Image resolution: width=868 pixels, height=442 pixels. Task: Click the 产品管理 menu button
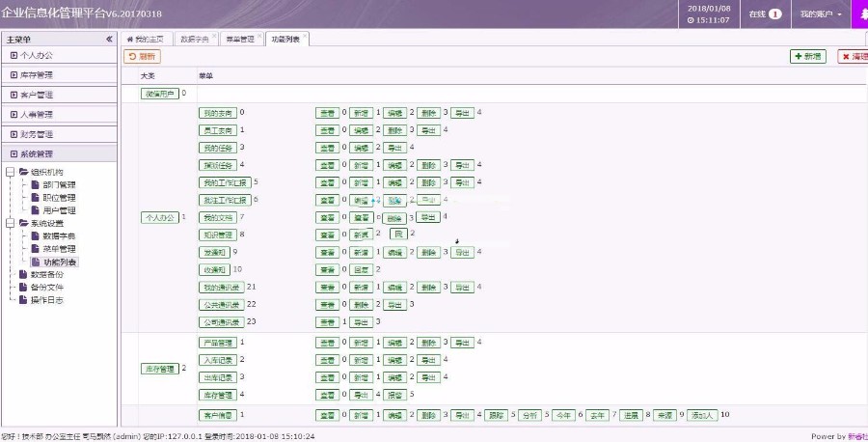[x=218, y=343]
